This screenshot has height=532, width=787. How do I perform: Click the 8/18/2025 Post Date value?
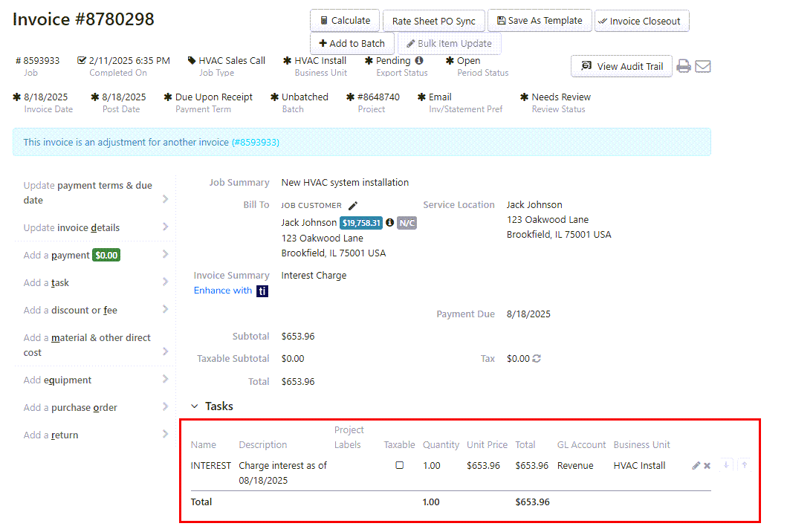(124, 97)
